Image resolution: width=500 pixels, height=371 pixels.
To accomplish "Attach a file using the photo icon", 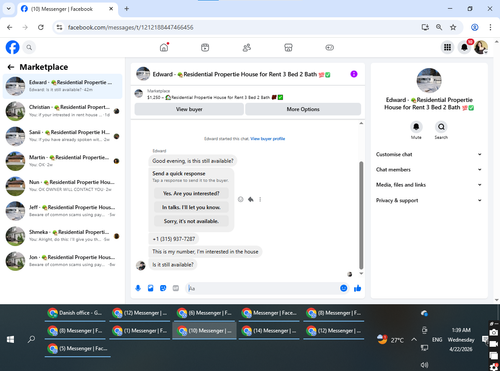I will (x=151, y=288).
